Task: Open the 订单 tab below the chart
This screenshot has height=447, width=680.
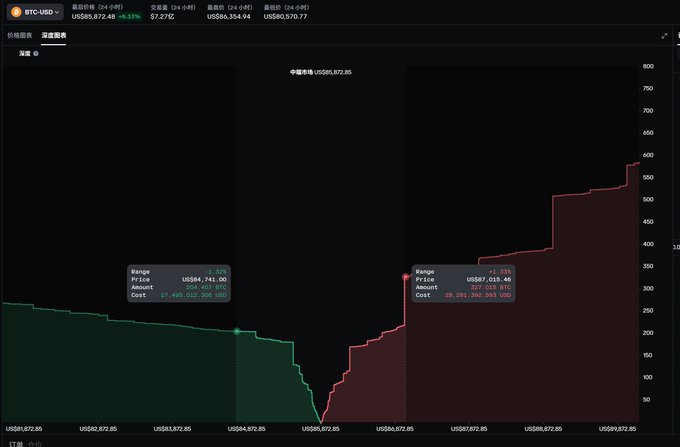Action: (x=16, y=444)
